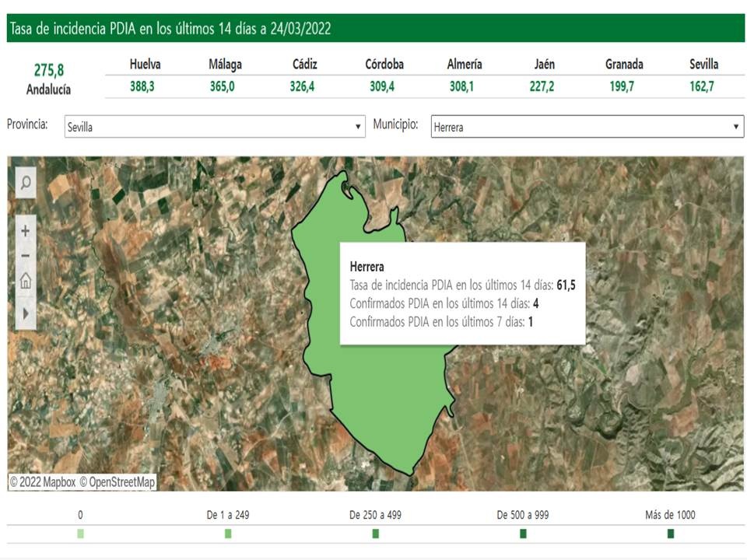The image size is (747, 560).
Task: Choose Córdoba in the province header
Action: coord(384,65)
